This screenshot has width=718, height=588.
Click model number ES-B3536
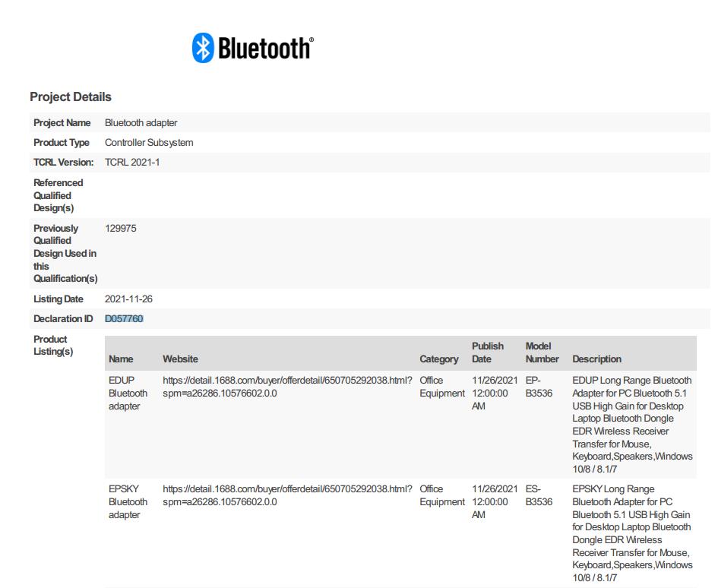point(539,495)
